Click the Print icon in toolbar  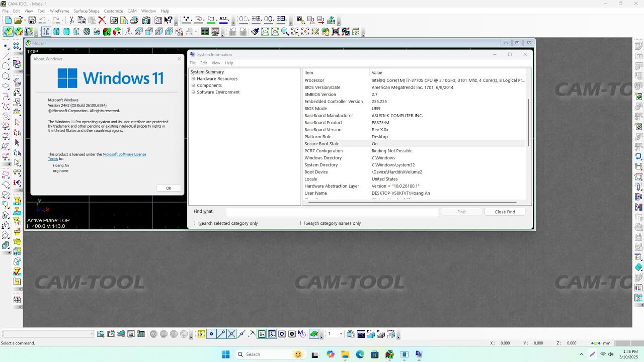tap(134, 20)
